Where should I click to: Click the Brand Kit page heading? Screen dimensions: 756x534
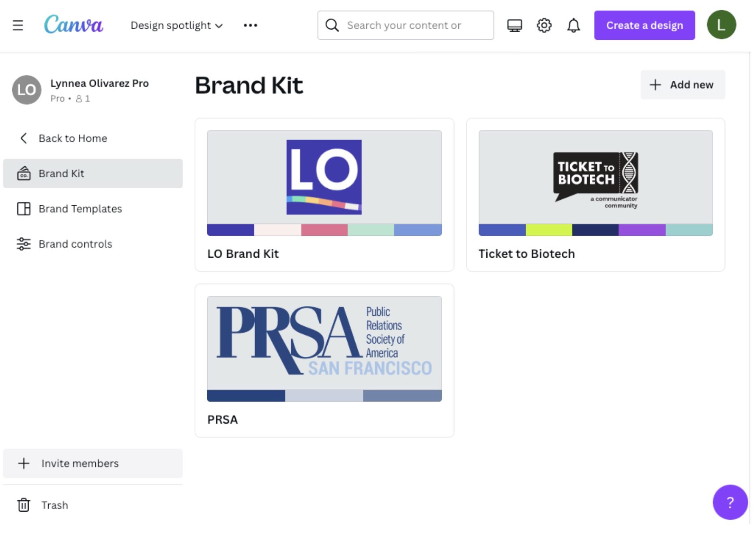click(x=249, y=85)
